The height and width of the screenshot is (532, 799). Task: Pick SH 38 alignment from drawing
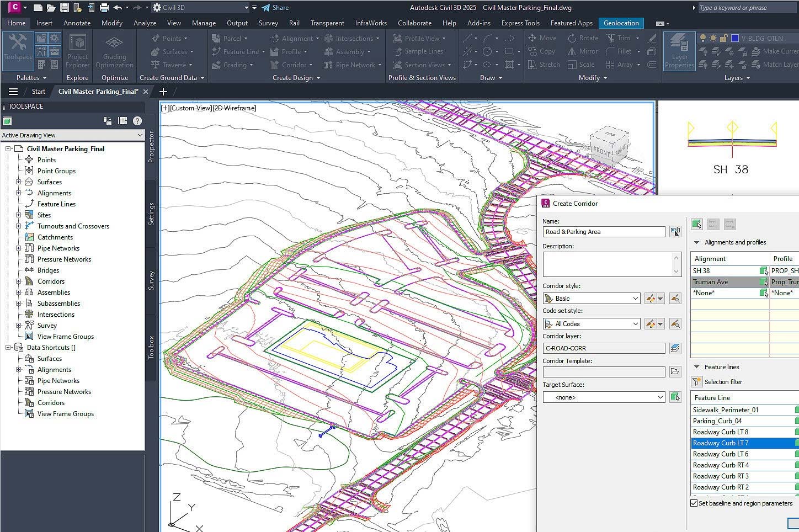(x=764, y=271)
